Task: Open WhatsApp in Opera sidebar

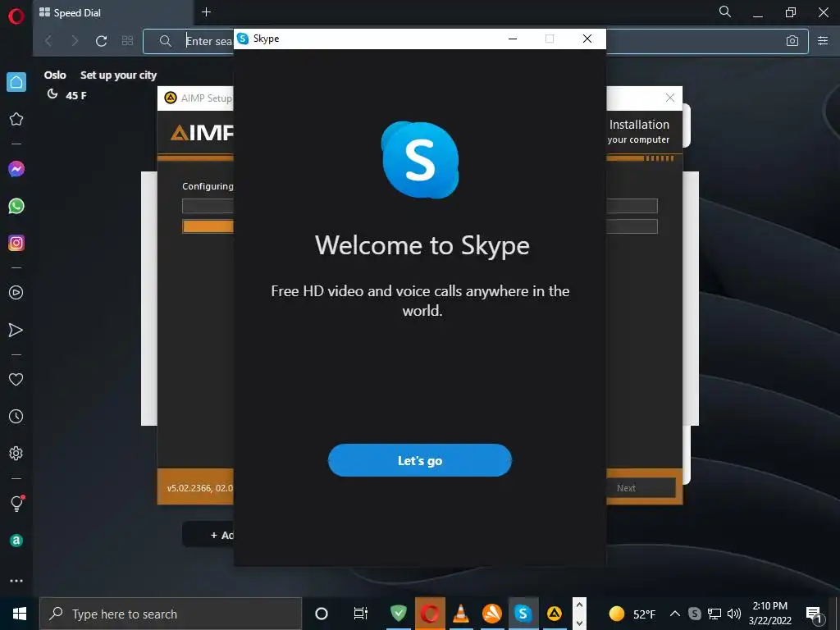Action: click(16, 206)
